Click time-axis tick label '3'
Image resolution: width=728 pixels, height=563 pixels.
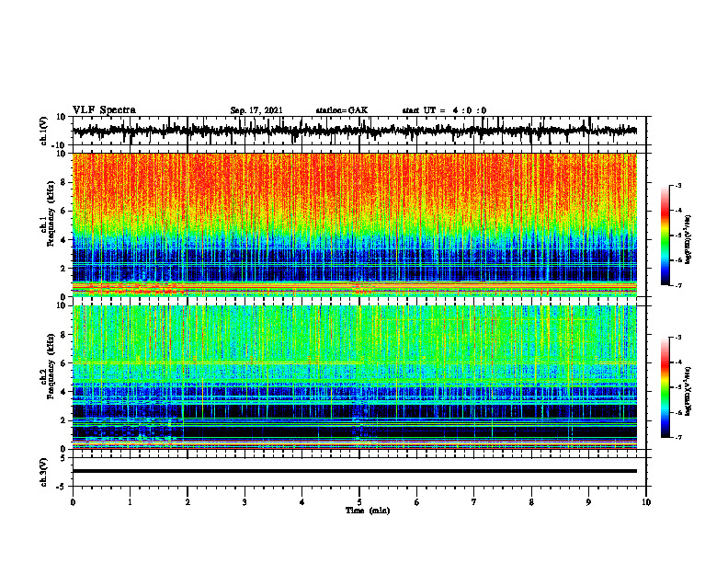[245, 502]
